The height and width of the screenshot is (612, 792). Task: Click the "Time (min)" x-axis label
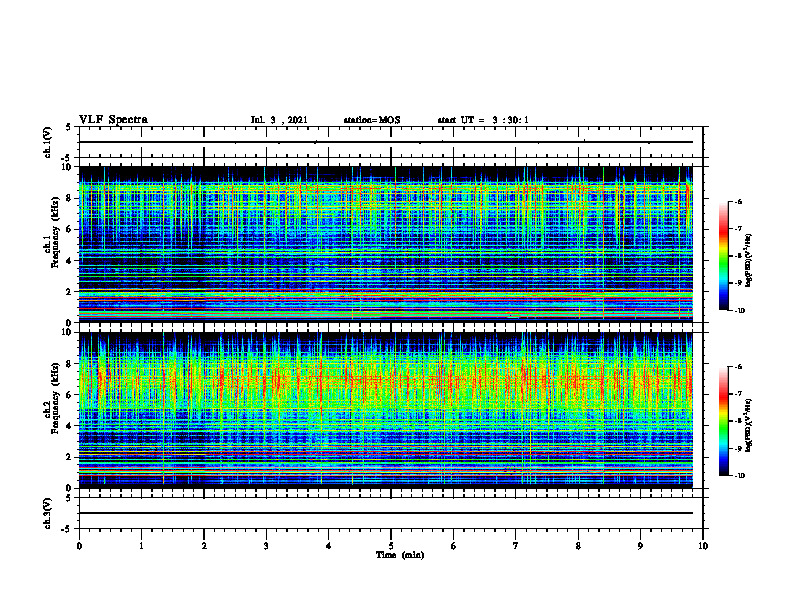pos(400,555)
